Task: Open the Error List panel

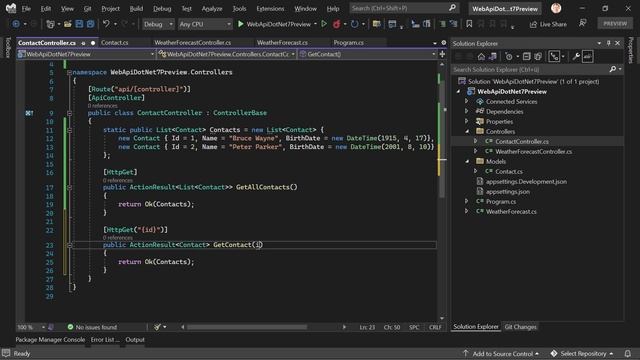Action: [105, 339]
